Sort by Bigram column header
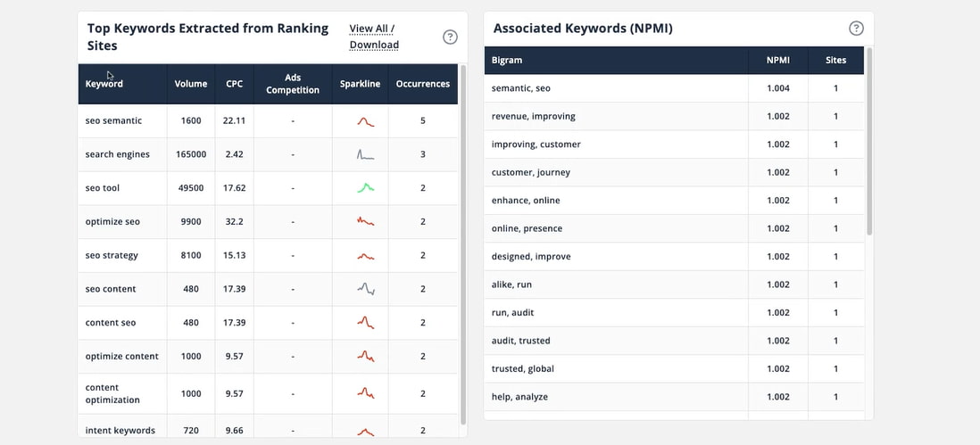The height and width of the screenshot is (445, 980). coord(507,61)
